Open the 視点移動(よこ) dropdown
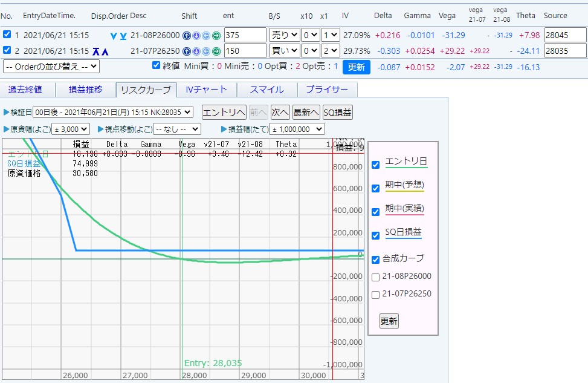The height and width of the screenshot is (383, 588). point(177,129)
